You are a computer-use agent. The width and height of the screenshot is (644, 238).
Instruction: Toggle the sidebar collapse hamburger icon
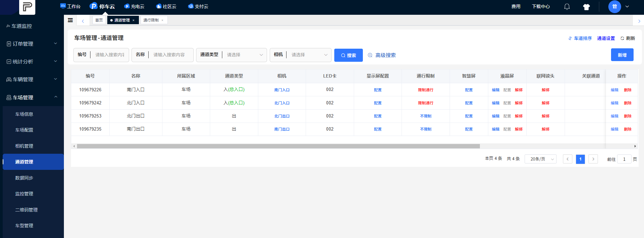click(70, 20)
